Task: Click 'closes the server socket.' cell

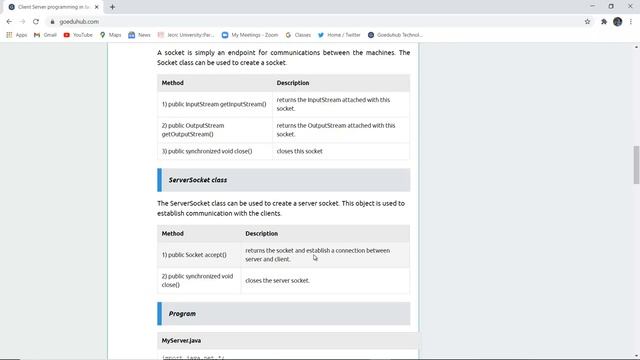Action: [325, 280]
